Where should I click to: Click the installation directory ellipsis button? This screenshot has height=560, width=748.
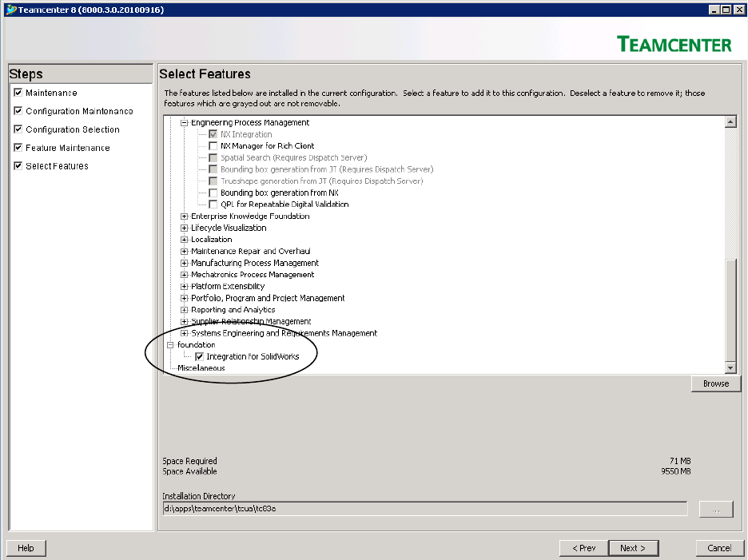(715, 509)
